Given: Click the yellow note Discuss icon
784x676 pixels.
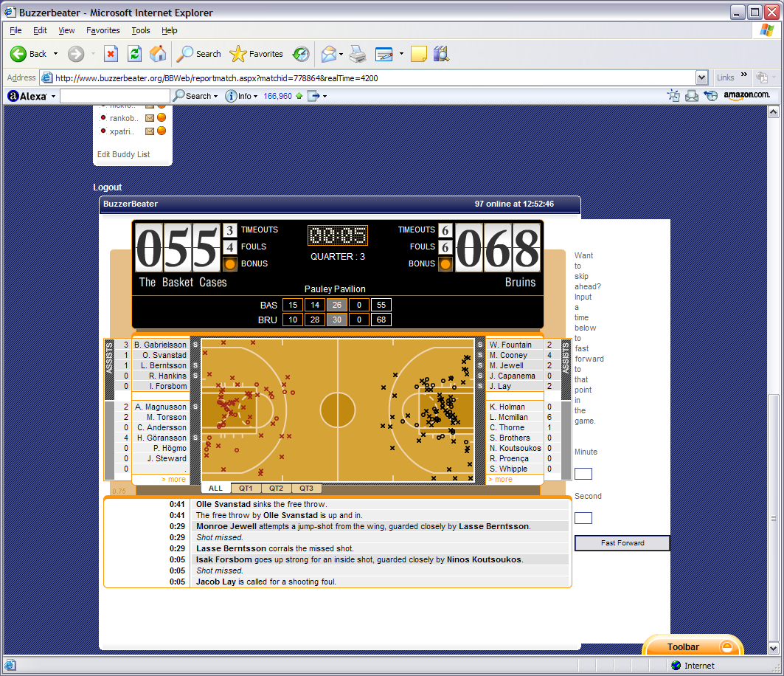Looking at the screenshot, I should tap(418, 54).
